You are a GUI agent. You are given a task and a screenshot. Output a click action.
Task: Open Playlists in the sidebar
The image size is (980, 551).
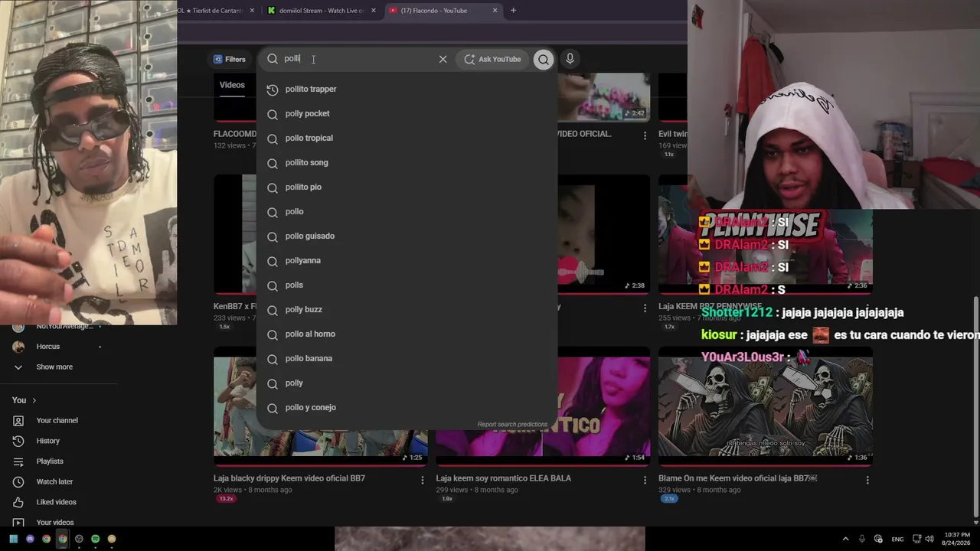pyautogui.click(x=50, y=461)
